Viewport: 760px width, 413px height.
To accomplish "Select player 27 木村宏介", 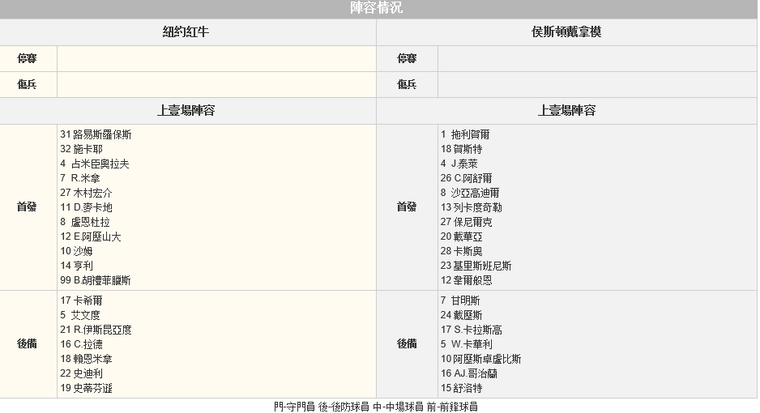I will (x=86, y=193).
